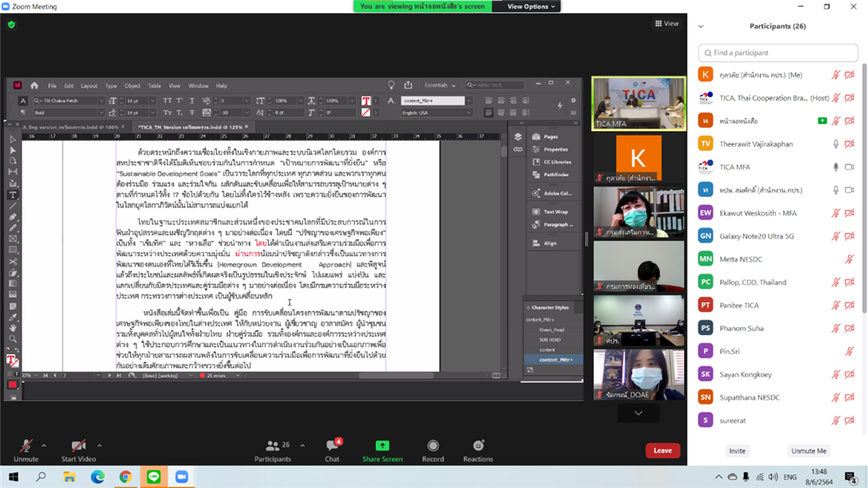Click Invite button in Participants panel
Image resolution: width=868 pixels, height=488 pixels.
pyautogui.click(x=737, y=451)
